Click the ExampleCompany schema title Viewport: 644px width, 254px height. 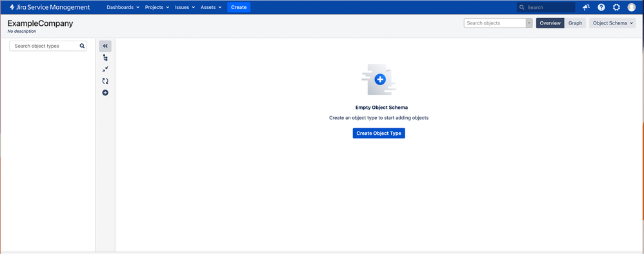[x=40, y=23]
